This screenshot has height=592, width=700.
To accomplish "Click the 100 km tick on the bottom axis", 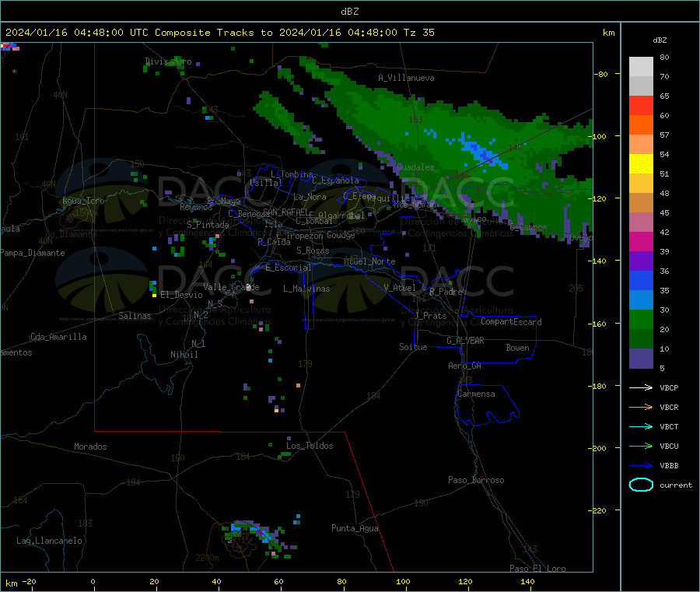I will tap(403, 581).
